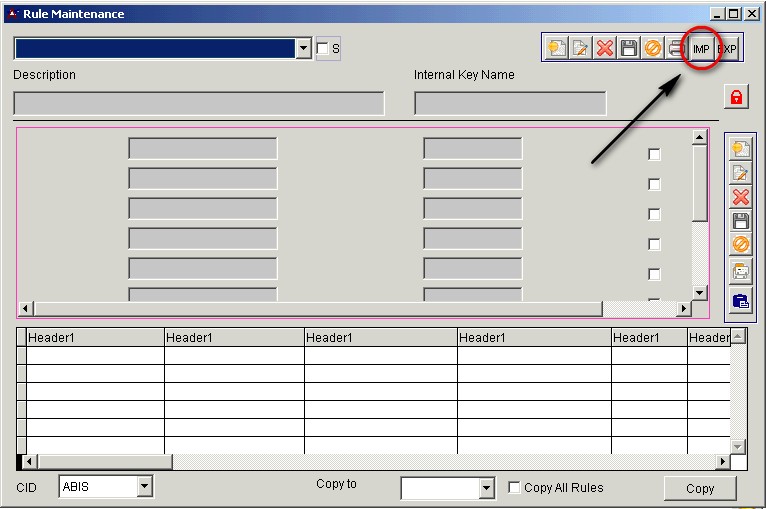
Task: Click the first Header1 column header
Action: click(x=95, y=338)
